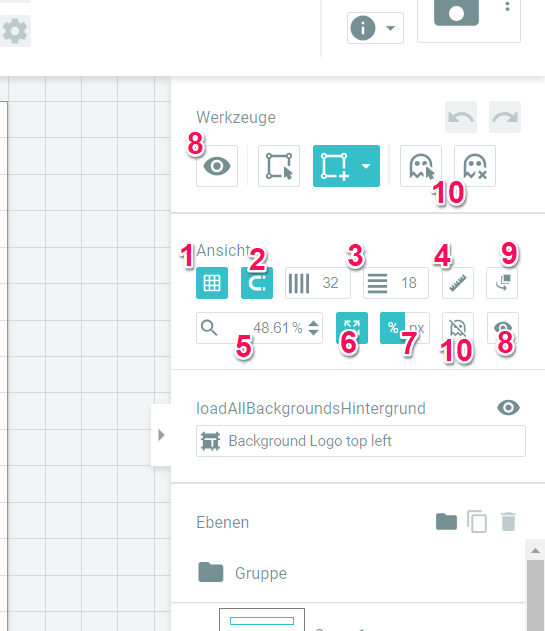Activate the add-frame tool button

coord(334,166)
